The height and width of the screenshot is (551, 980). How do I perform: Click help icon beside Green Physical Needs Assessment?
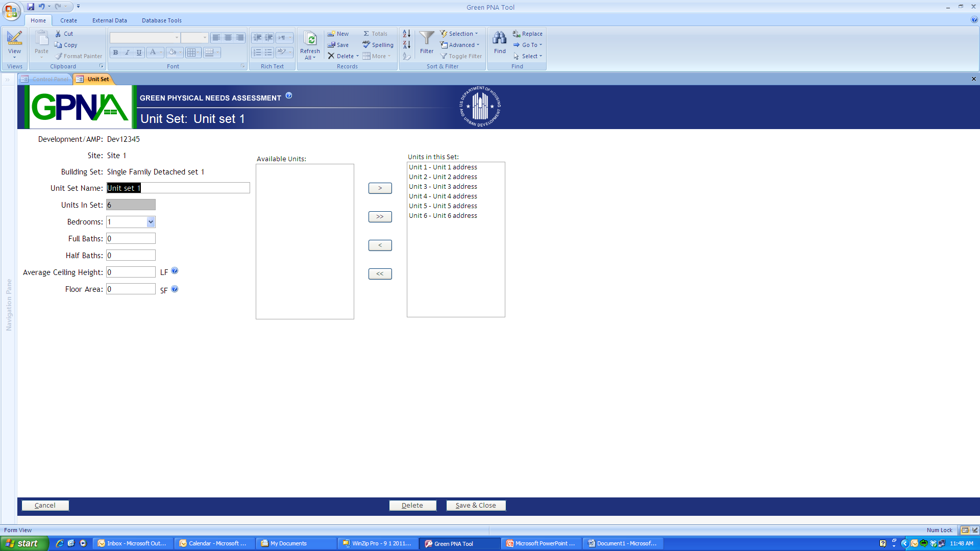(289, 95)
